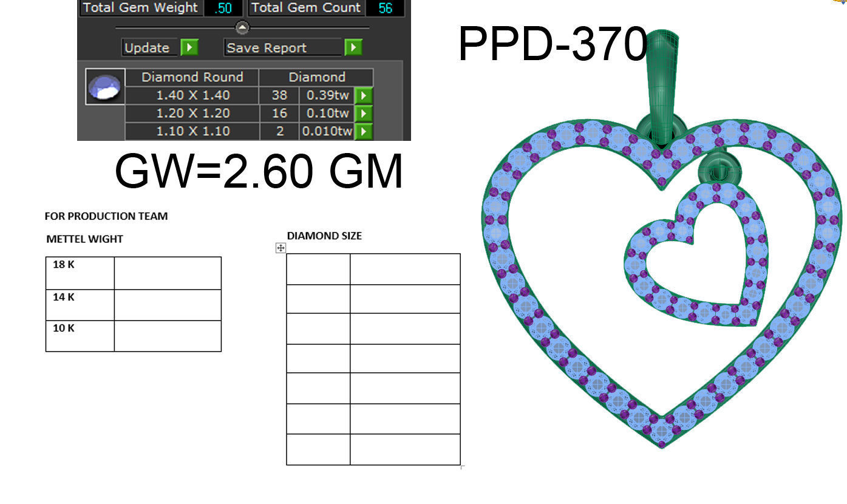Click the 14 K table cell
Viewport: 847px width, 504px height.
coord(80,305)
